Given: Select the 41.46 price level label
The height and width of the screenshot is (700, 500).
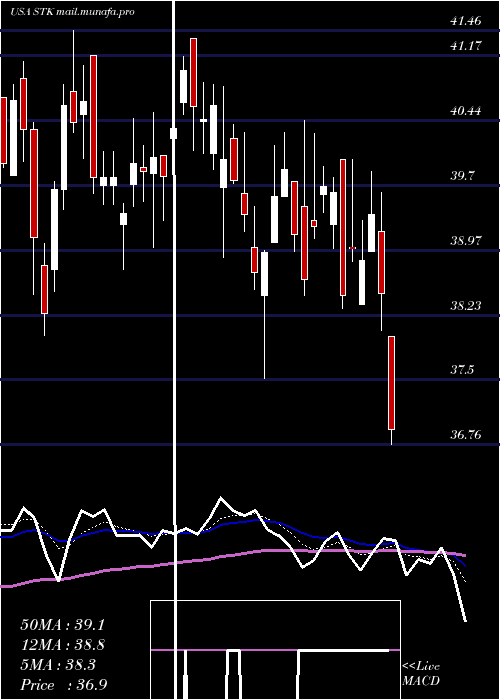Looking at the screenshot, I should [x=466, y=21].
